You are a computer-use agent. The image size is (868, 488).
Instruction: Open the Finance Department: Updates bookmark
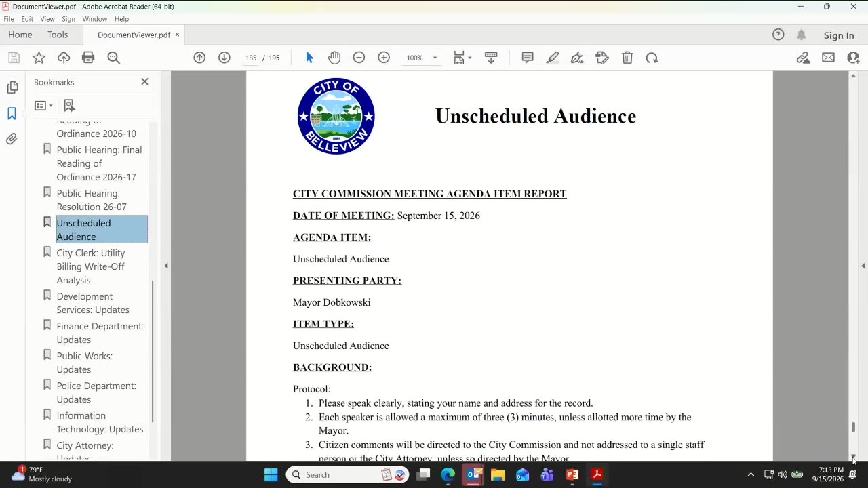coord(100,333)
